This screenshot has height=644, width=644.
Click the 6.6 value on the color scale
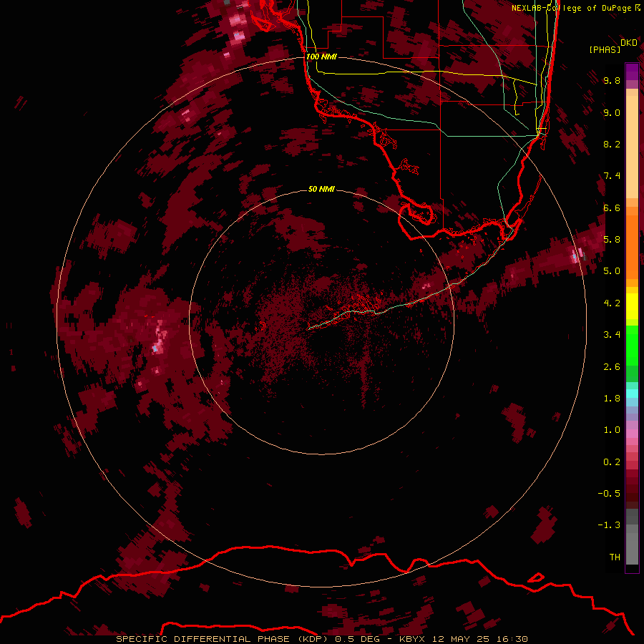(x=612, y=208)
